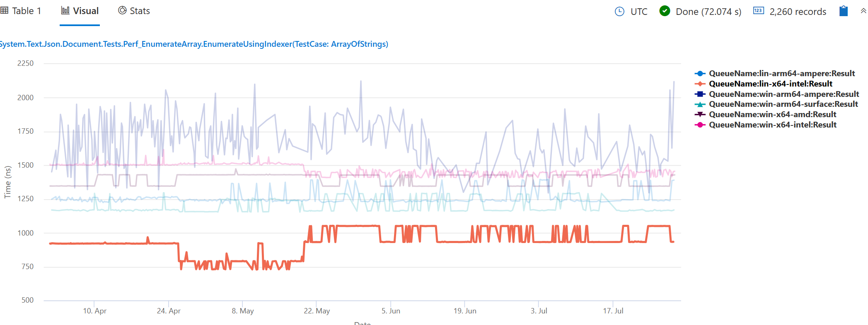Viewport: 868px width, 325px height.
Task: Click the 123 icon before the record count
Action: [x=758, y=11]
